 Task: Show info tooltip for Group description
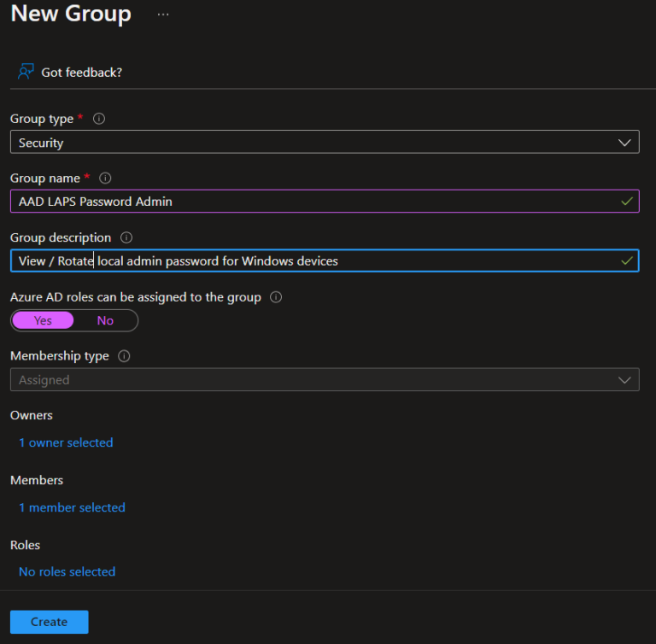(126, 237)
